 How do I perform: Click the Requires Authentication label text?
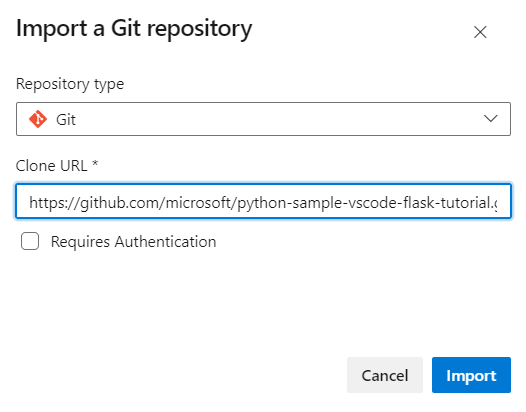click(134, 242)
